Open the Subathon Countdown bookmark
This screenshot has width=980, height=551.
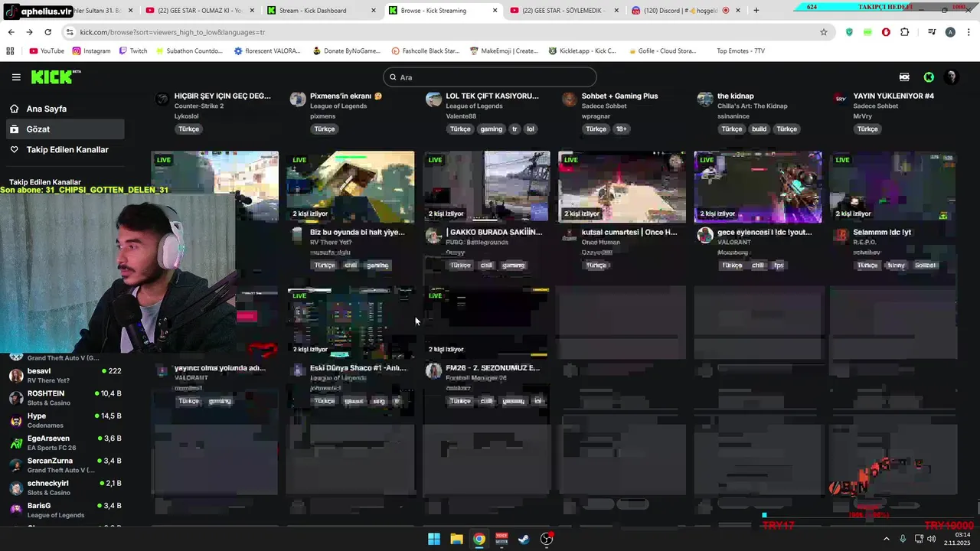[x=189, y=51]
